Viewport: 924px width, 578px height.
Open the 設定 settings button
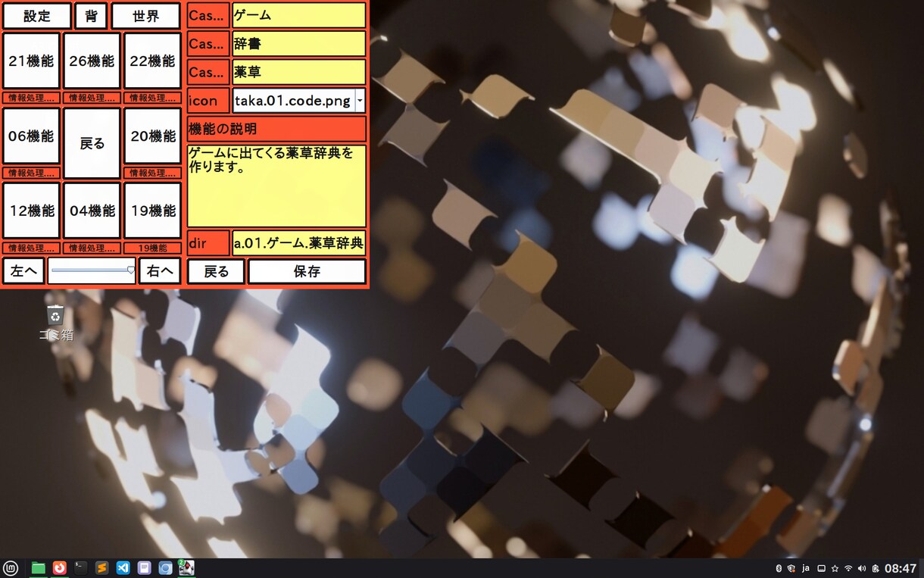37,16
